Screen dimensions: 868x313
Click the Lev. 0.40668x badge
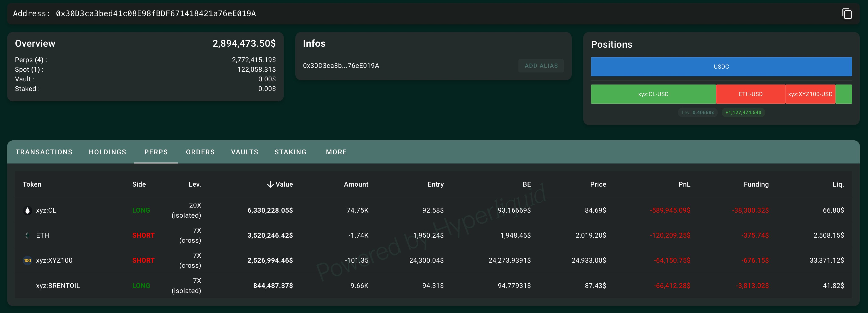pyautogui.click(x=698, y=112)
